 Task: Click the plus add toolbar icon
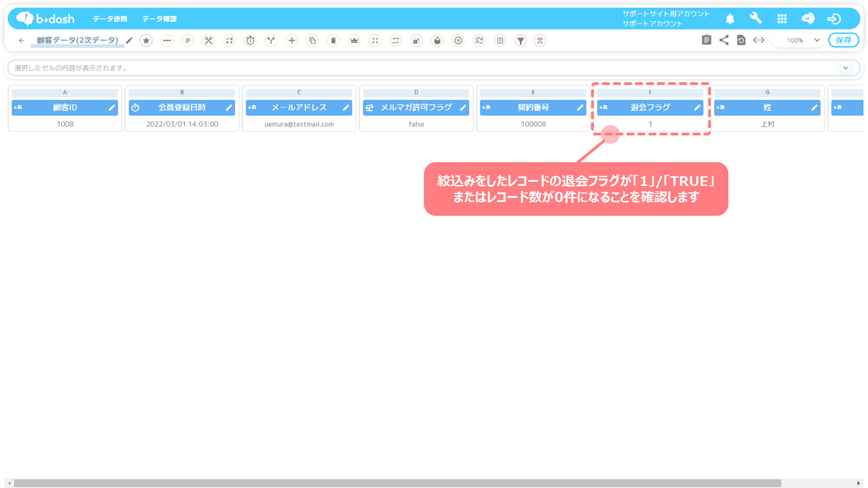coord(292,40)
